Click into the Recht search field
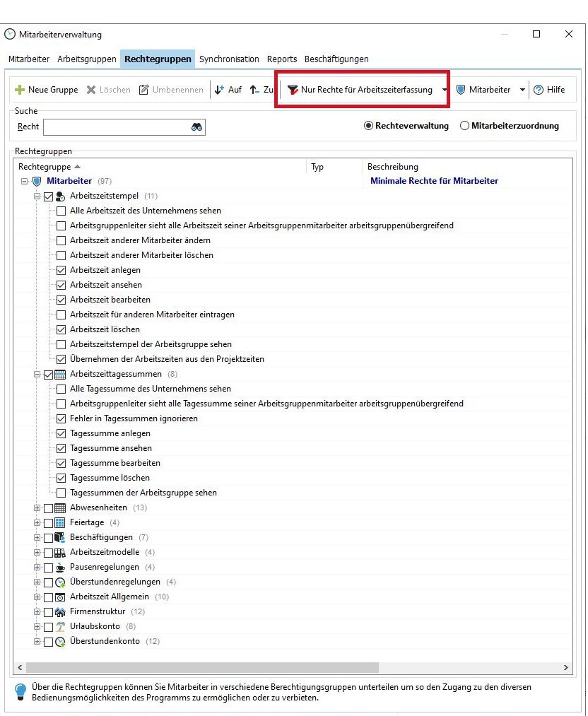588x716 pixels. pyautogui.click(x=115, y=127)
